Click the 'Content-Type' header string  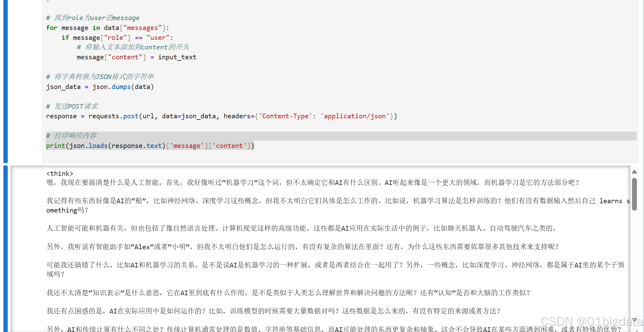tap(286, 116)
